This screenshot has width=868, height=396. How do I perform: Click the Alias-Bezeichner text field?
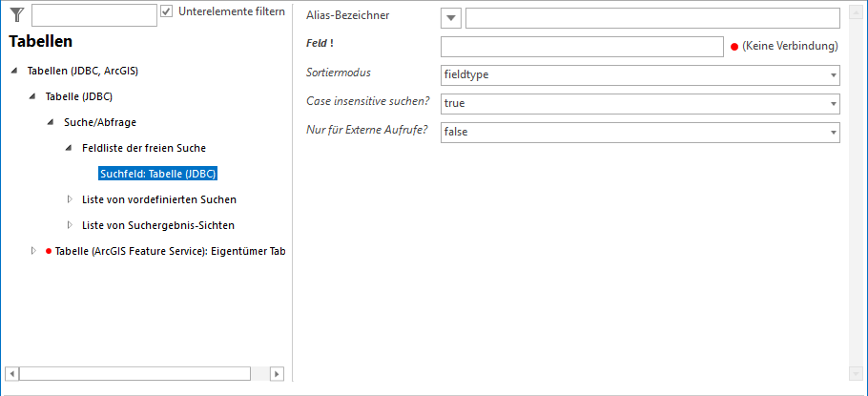(651, 18)
